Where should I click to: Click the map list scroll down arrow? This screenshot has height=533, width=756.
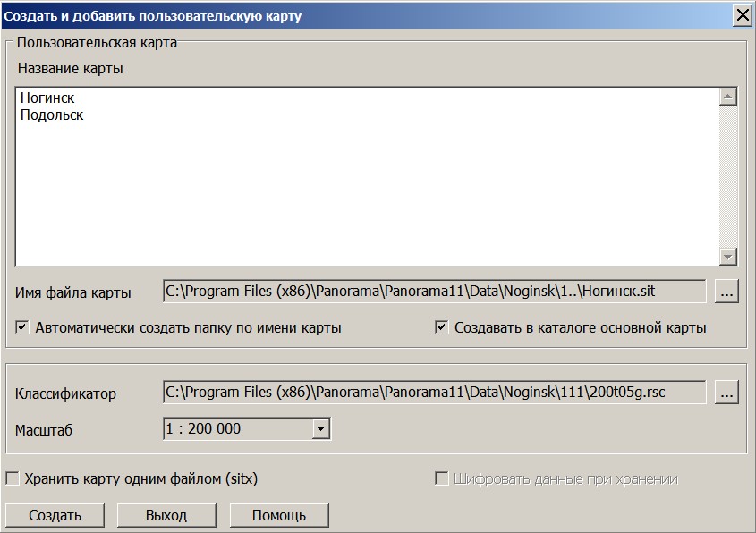click(x=727, y=257)
